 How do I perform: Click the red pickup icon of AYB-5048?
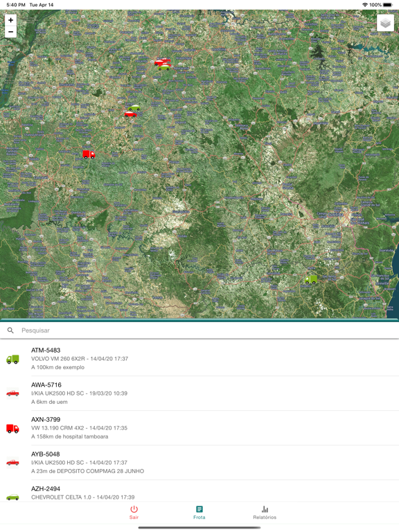point(13,463)
